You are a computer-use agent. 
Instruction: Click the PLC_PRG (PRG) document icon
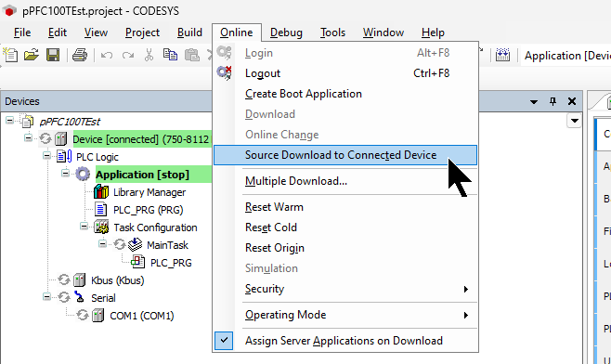point(101,210)
